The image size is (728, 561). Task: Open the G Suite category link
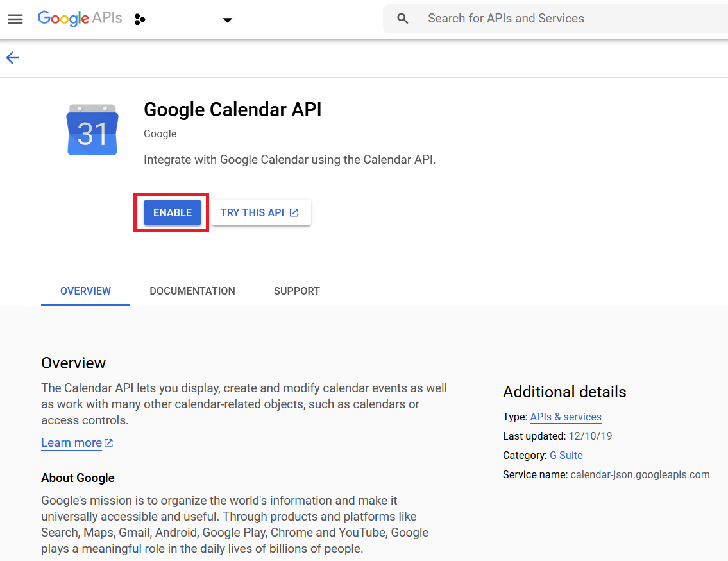pos(566,456)
